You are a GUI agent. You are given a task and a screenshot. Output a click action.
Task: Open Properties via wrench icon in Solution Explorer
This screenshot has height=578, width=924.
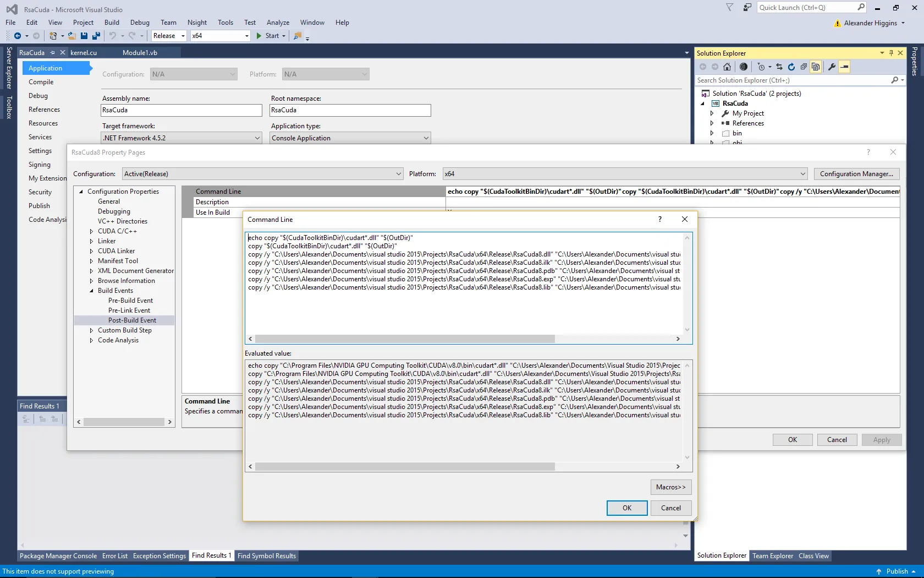point(832,67)
